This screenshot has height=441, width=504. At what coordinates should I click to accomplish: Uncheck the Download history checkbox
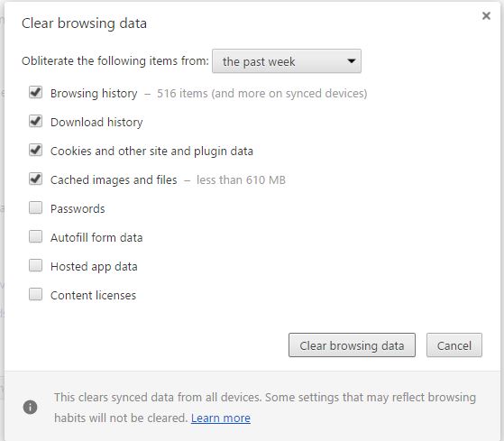click(35, 122)
